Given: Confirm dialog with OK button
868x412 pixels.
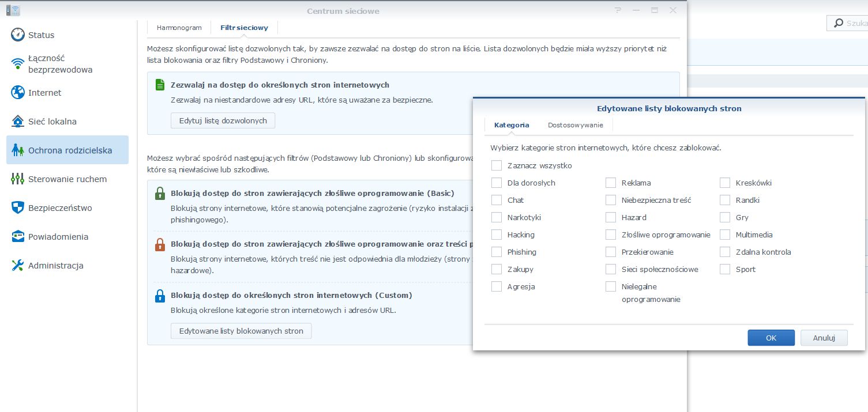Looking at the screenshot, I should (771, 338).
